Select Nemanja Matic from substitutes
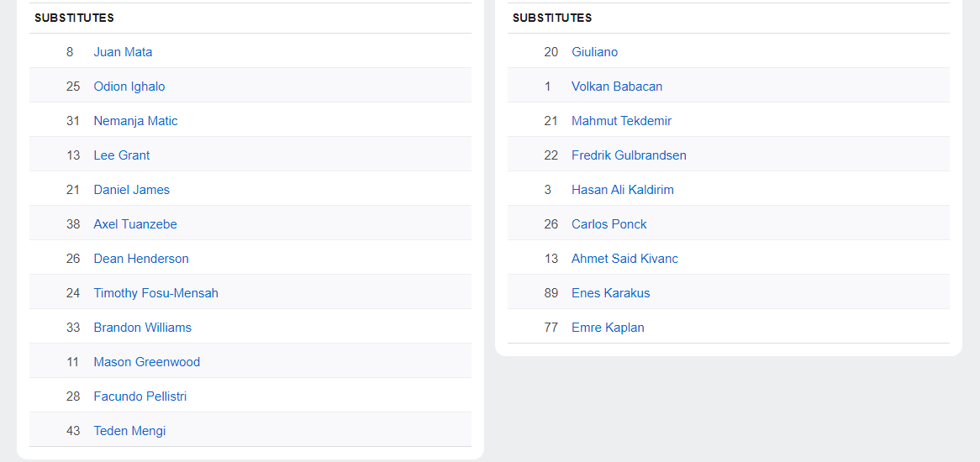The height and width of the screenshot is (462, 980). pos(135,121)
